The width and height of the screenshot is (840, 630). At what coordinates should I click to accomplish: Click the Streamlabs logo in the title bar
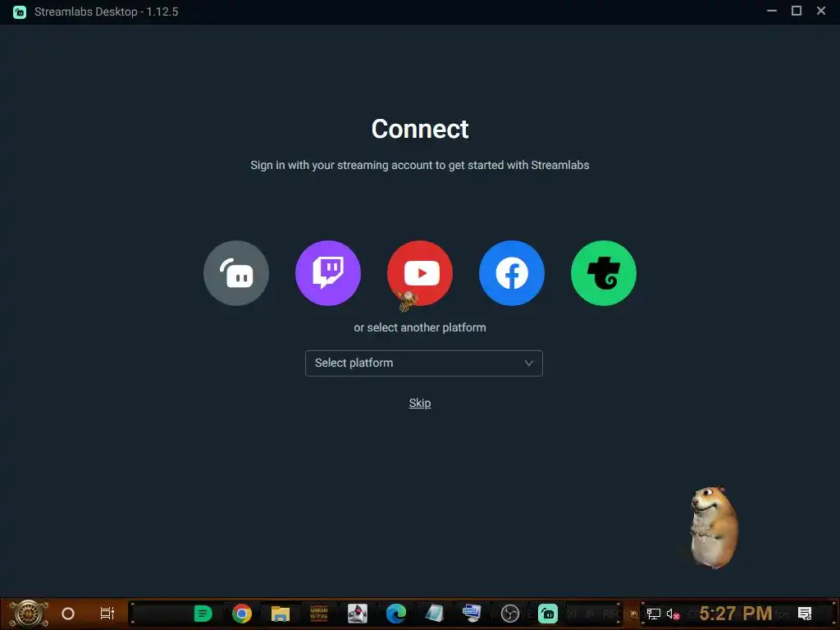point(20,11)
